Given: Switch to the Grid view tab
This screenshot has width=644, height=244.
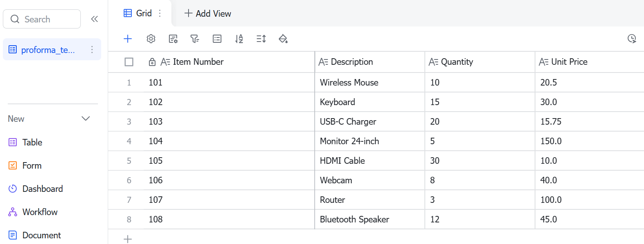Looking at the screenshot, I should 138,13.
